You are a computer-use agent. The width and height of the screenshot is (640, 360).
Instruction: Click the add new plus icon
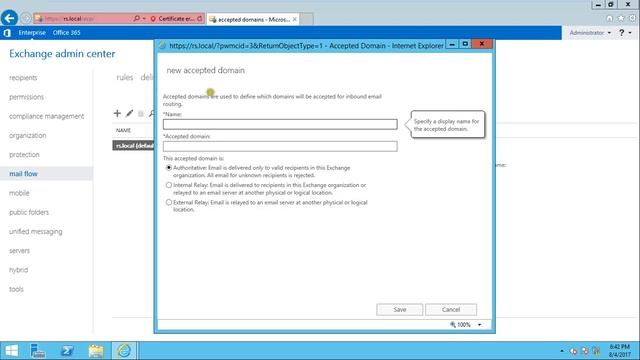[x=117, y=113]
